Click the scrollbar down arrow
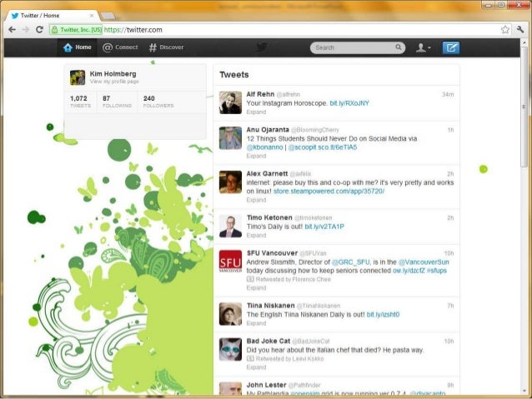The image size is (532, 399). click(x=524, y=392)
